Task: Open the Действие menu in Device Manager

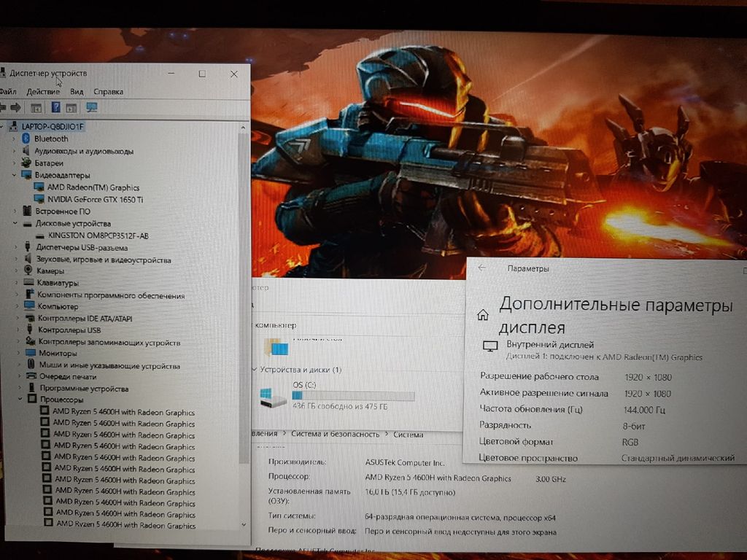Action: coord(43,91)
